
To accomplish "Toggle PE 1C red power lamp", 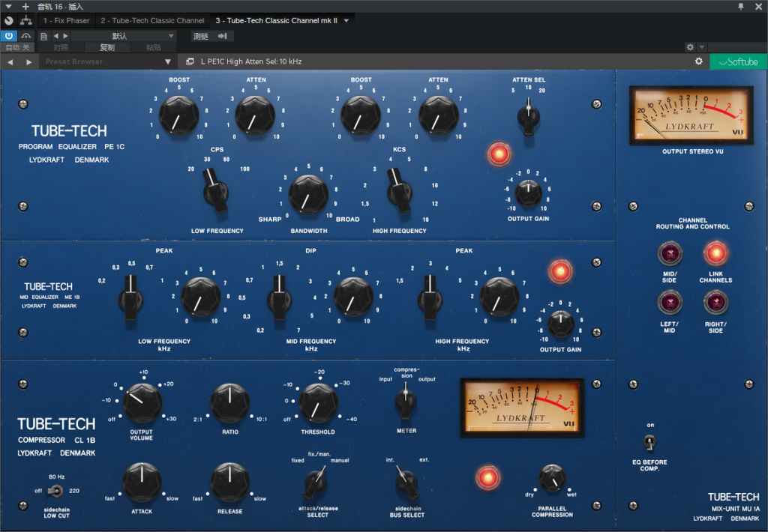I will pos(499,154).
